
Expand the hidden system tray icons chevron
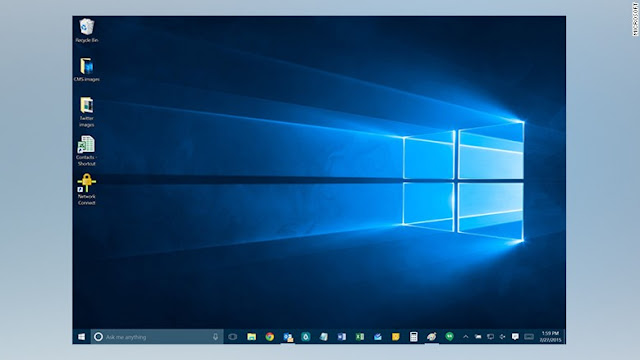coord(466,337)
